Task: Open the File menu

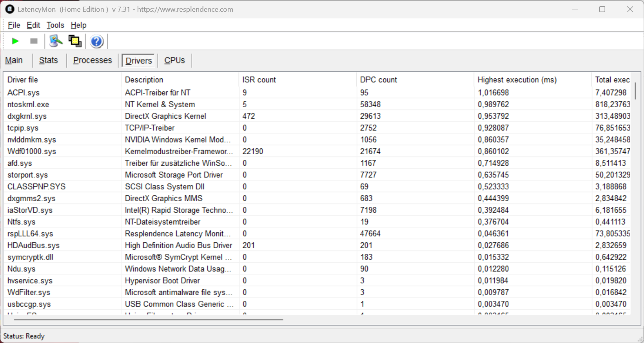Action: (x=14, y=25)
